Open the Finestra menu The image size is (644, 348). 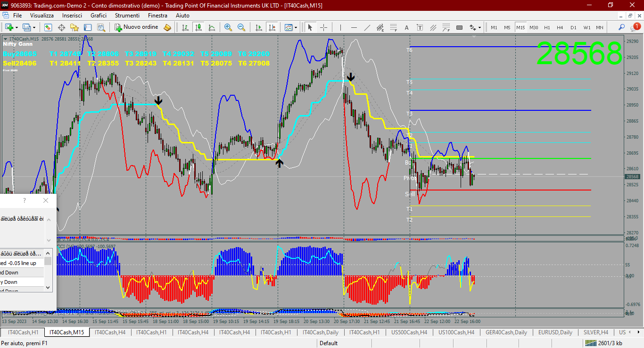point(157,16)
